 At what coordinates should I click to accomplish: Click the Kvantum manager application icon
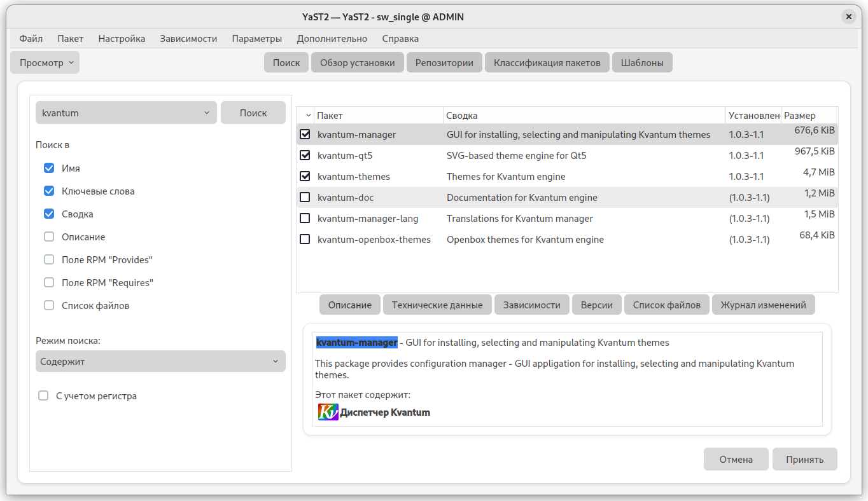point(328,412)
